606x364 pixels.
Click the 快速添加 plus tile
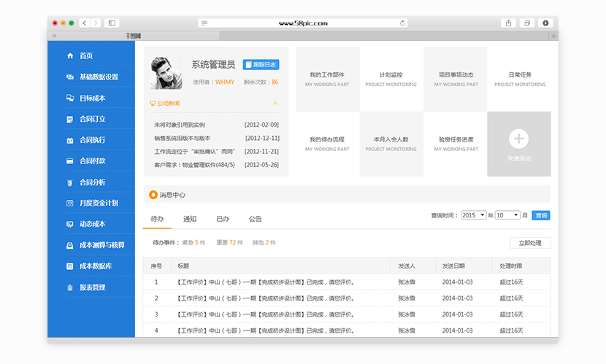tap(518, 144)
